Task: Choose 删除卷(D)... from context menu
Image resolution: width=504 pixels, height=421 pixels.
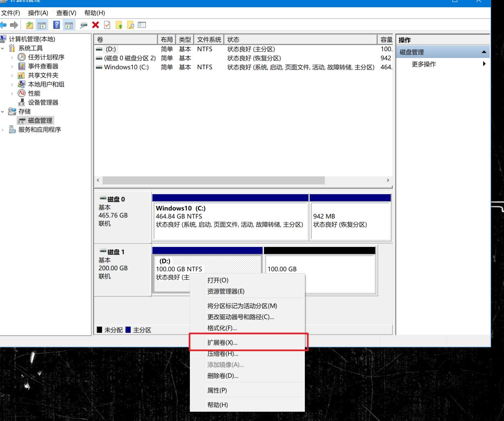Action: tap(247, 376)
